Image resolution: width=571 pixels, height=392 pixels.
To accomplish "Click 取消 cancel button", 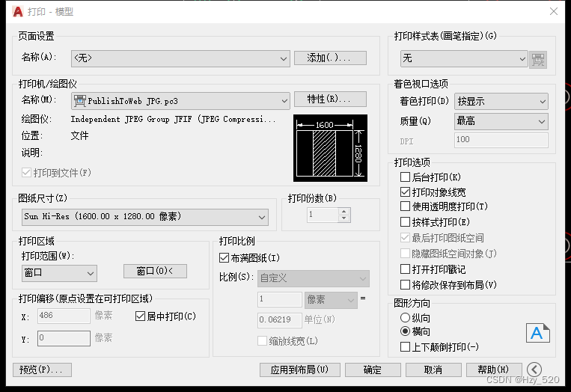I will 433,370.
